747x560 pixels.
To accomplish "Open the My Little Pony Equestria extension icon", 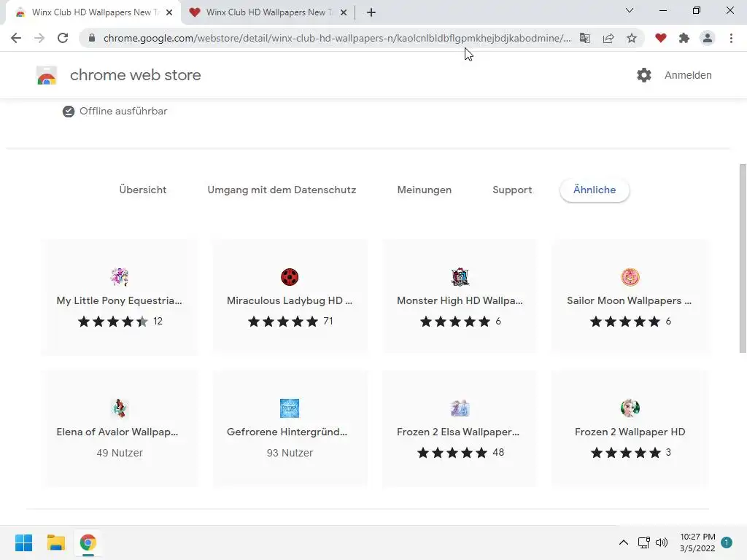I will tap(119, 276).
